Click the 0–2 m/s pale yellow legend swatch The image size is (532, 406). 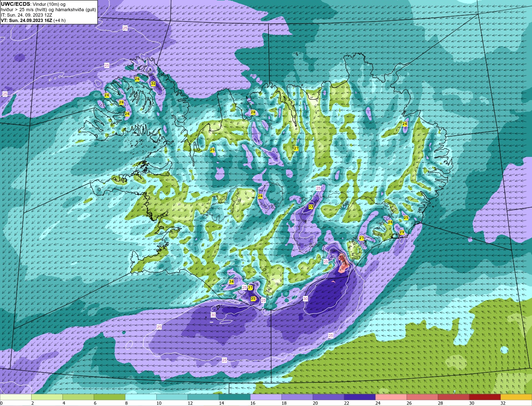coord(16,397)
